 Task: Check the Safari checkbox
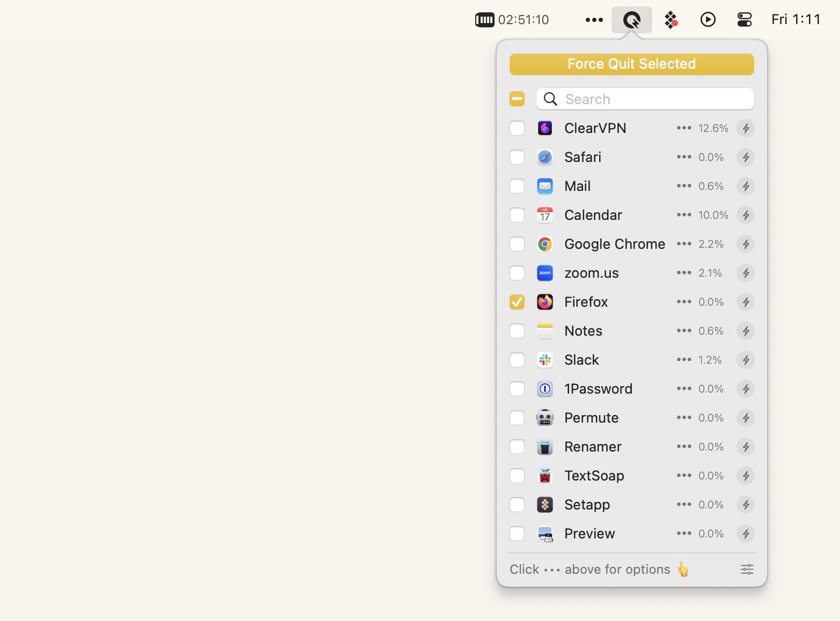(x=517, y=157)
